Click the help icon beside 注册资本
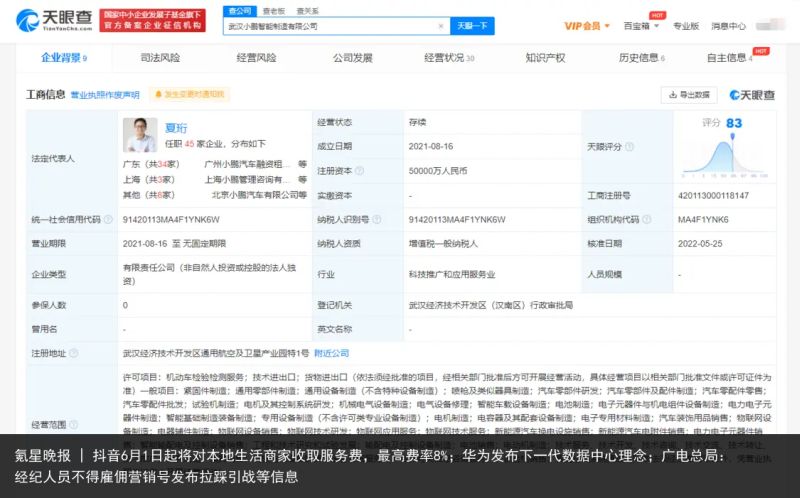 click(x=360, y=170)
